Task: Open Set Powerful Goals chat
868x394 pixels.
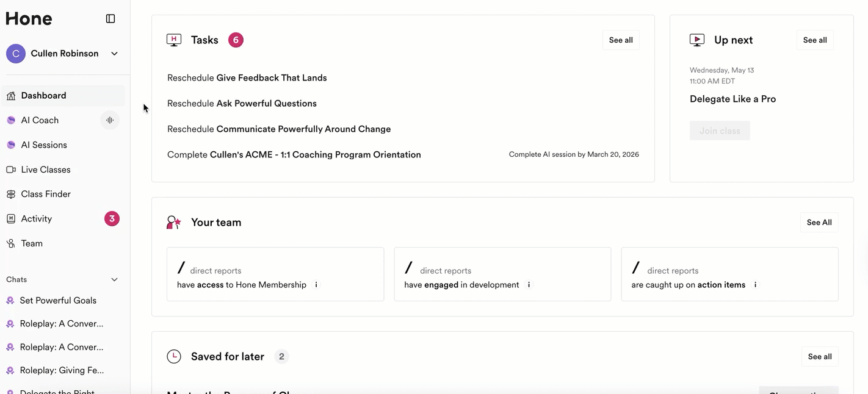Action: pyautogui.click(x=58, y=301)
